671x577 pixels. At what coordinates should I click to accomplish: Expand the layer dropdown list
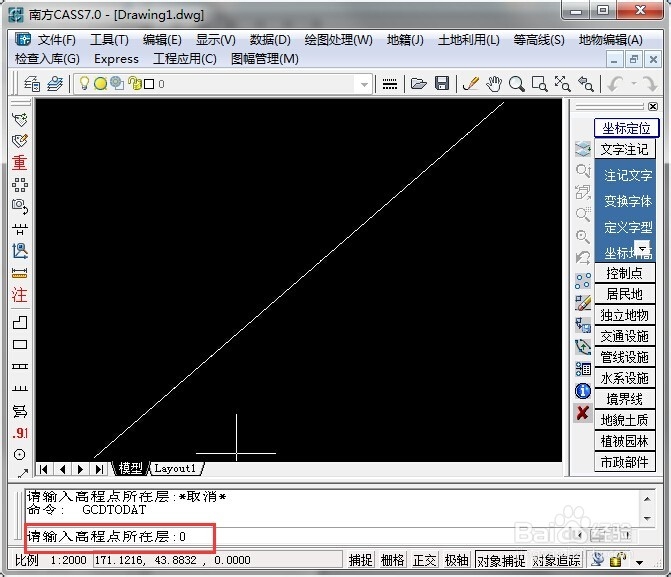tap(364, 84)
